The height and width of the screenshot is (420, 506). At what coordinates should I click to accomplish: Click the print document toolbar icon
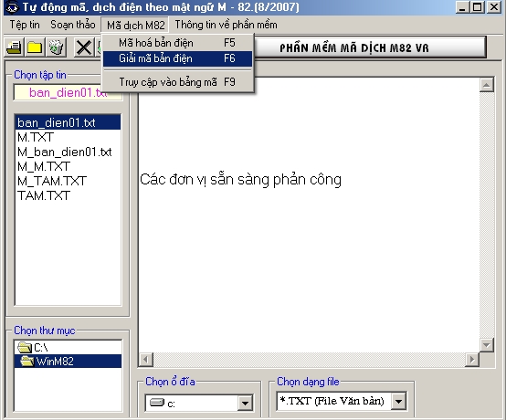click(15, 47)
